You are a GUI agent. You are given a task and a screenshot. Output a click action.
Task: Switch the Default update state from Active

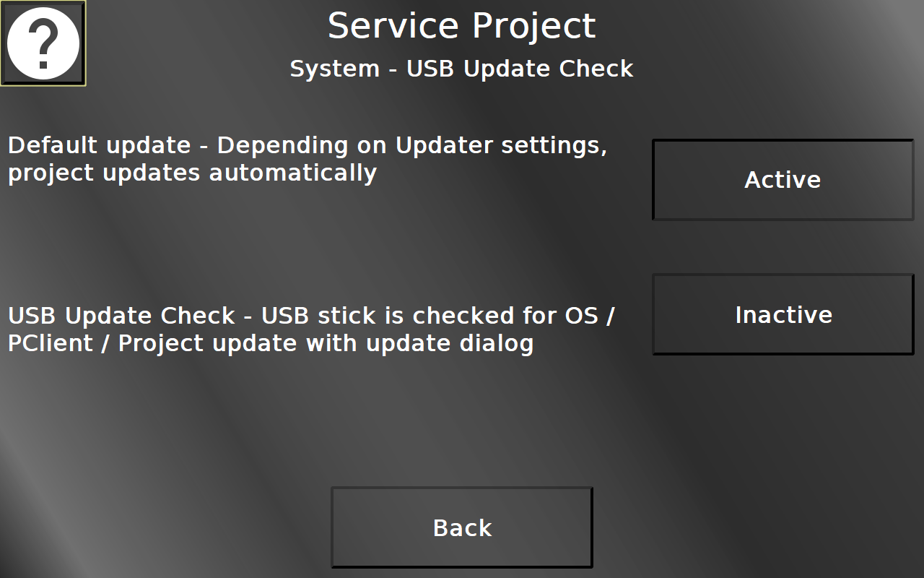(783, 180)
